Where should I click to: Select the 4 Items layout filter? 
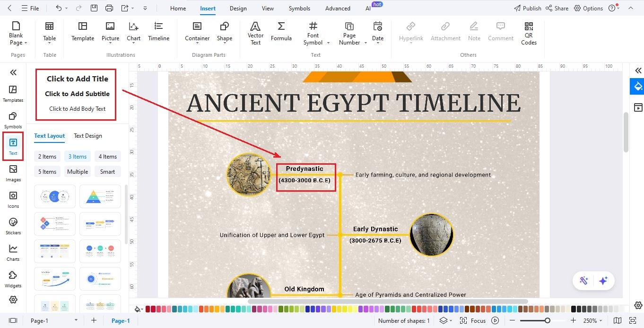click(107, 156)
